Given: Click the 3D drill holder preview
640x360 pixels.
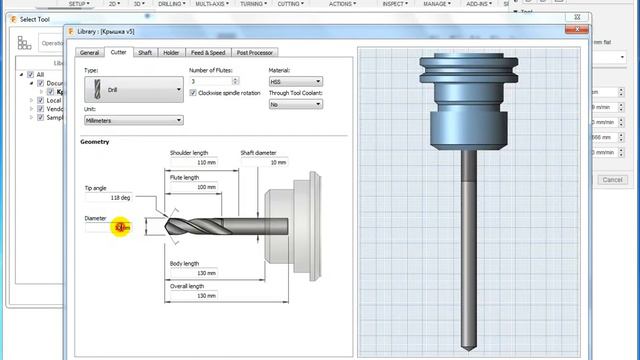Looking at the screenshot, I should pyautogui.click(x=469, y=202).
